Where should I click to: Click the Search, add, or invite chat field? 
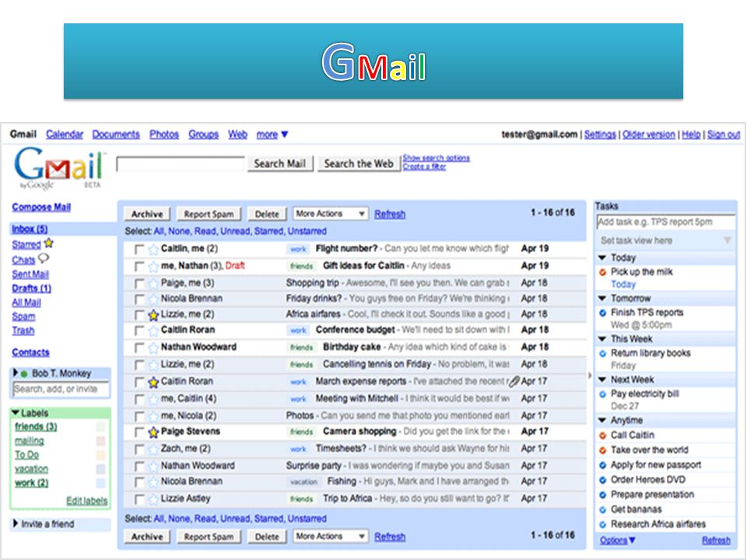(x=61, y=389)
